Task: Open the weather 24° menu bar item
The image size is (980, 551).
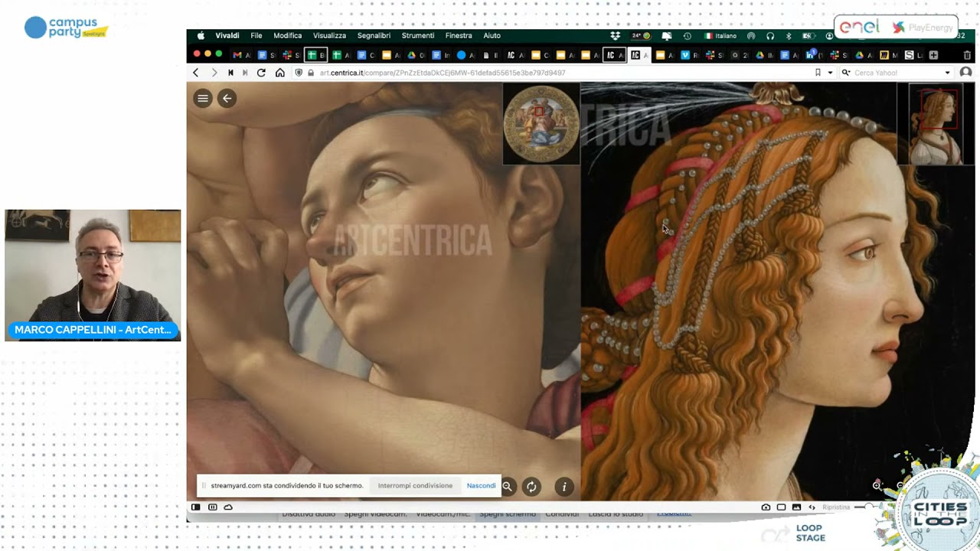Action: 641,36
